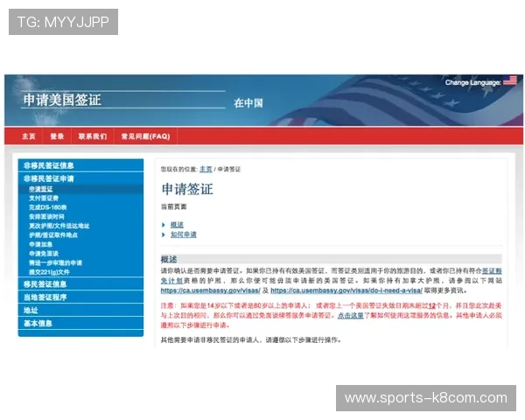Viewport: 525px width, 420px height.
Task: Select 申请签证 in the sidebar
Action: [41, 189]
